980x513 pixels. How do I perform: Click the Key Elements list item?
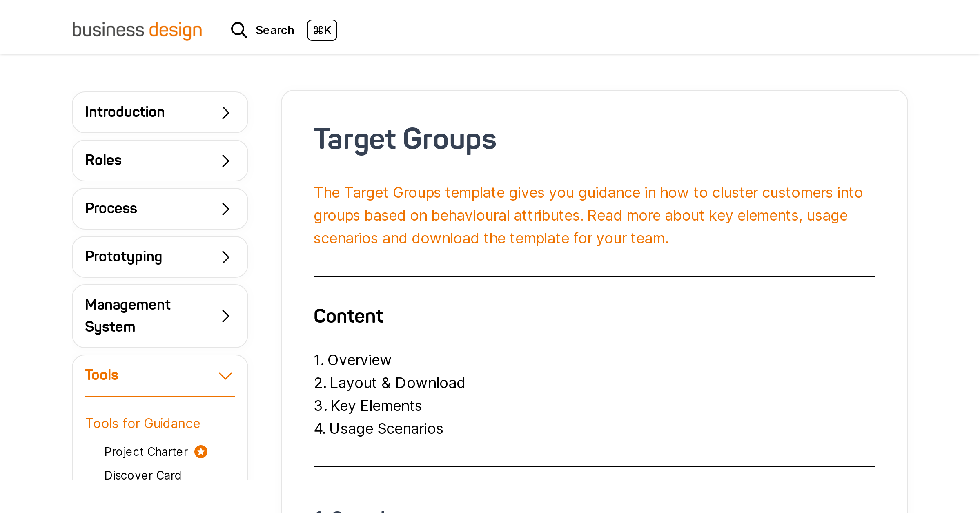coord(376,406)
